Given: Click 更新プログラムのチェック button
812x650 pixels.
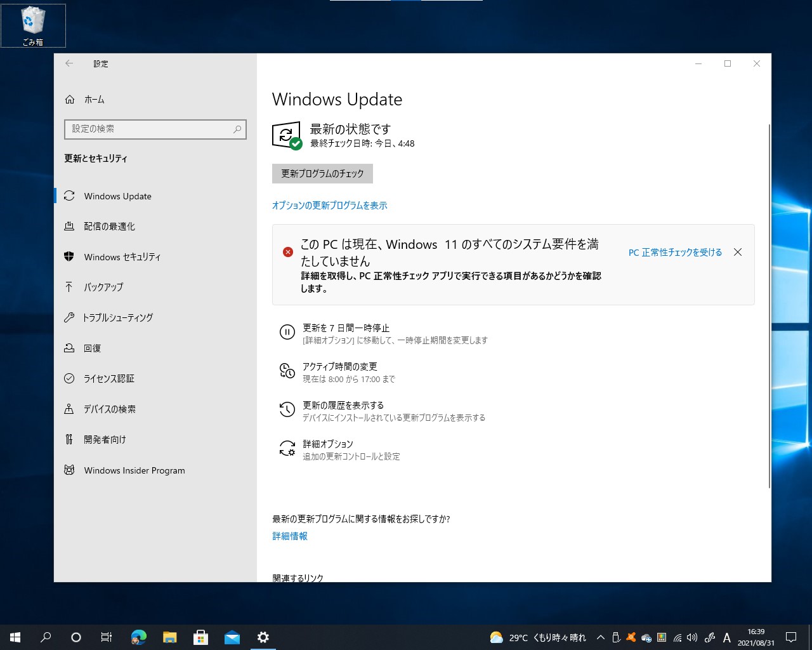Looking at the screenshot, I should pos(322,173).
